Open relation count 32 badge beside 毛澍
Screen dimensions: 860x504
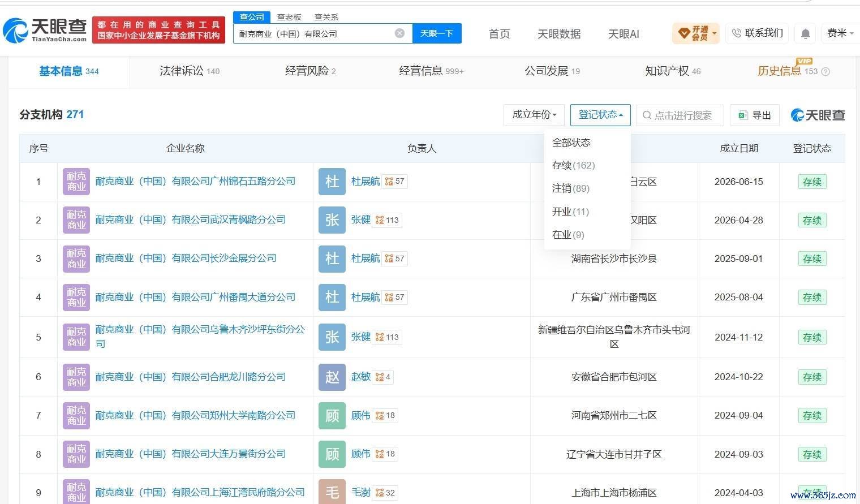point(385,492)
